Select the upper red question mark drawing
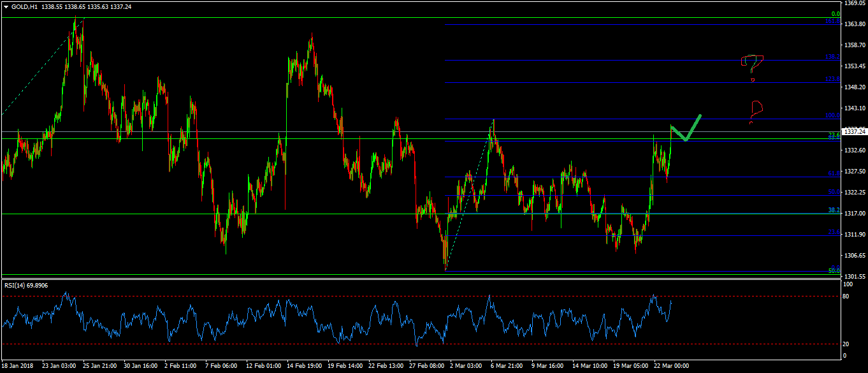Screen dimensions: 868x373 (752, 64)
